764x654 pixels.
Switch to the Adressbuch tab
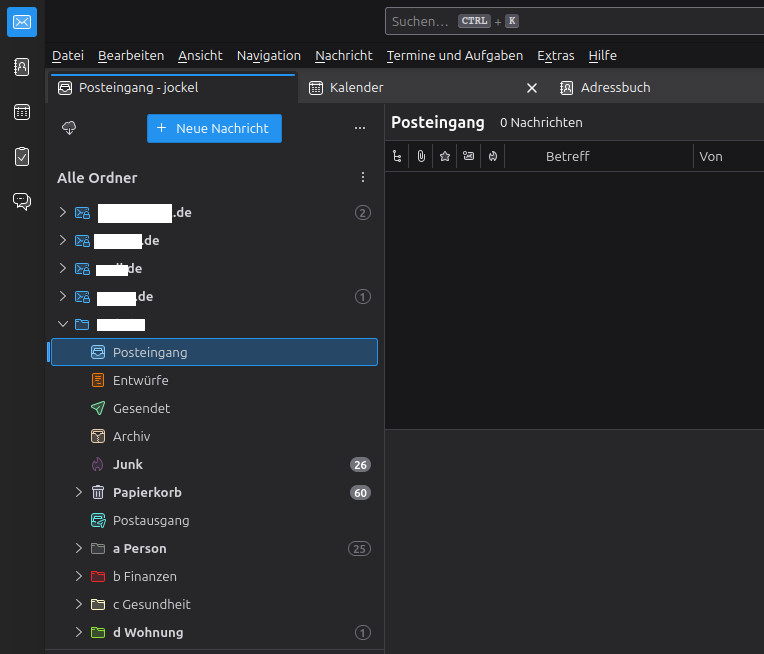tap(615, 88)
